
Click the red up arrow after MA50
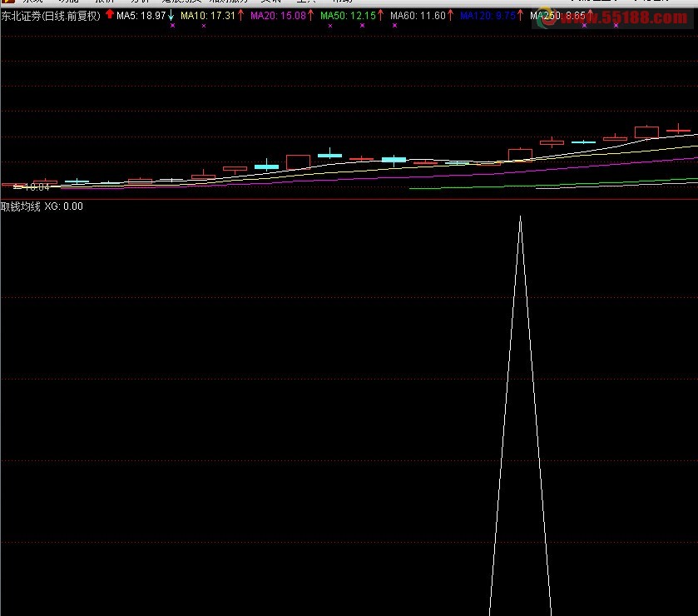pyautogui.click(x=381, y=15)
